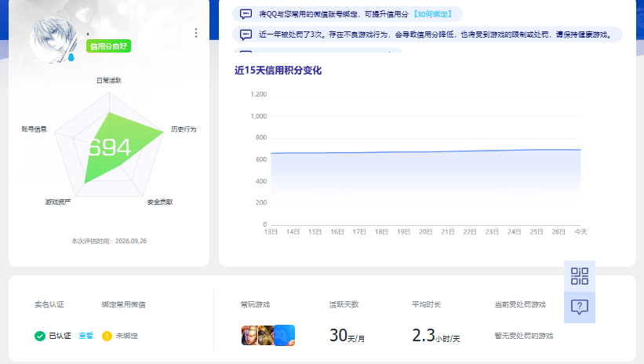
Task: Click the 13日 label on the chart axis
Action: [271, 231]
